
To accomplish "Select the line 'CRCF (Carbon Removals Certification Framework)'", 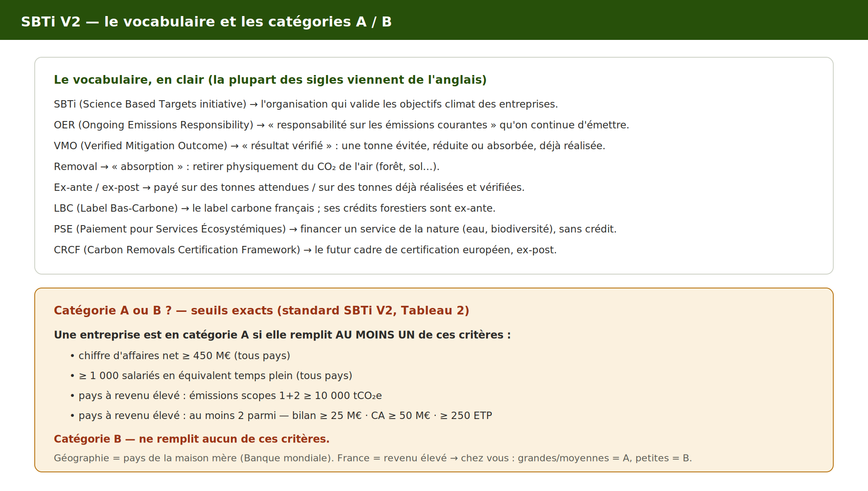I will pyautogui.click(x=305, y=250).
